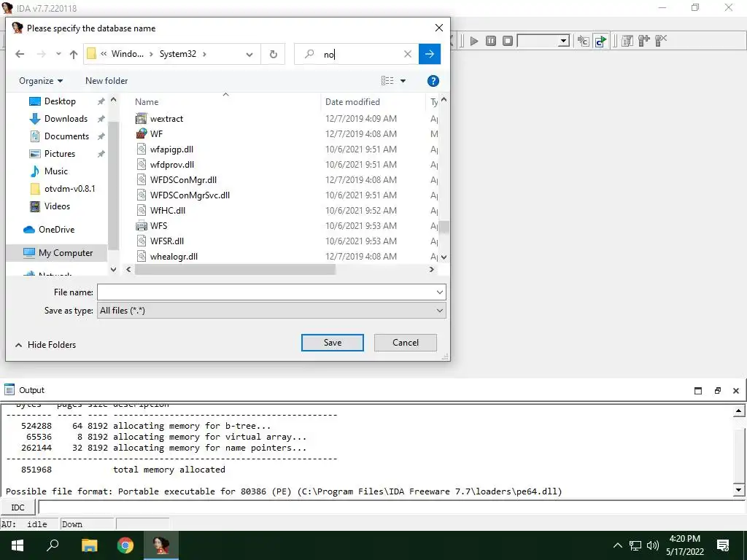Select the WFS file entry
This screenshot has height=560, width=747.
(x=158, y=225)
